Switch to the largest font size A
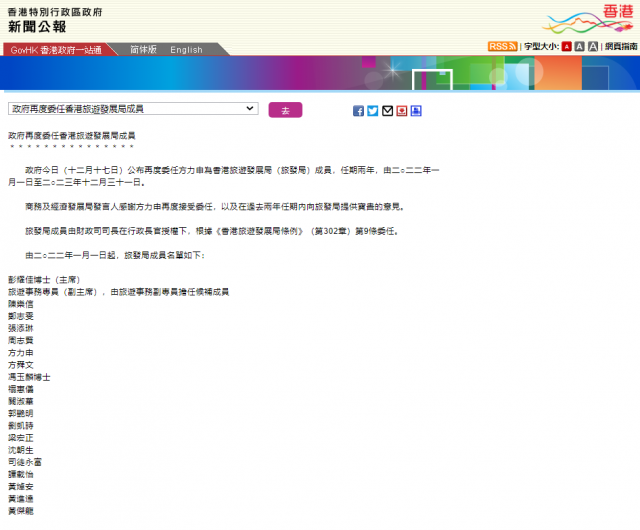Screen dimensions: 640x530 (593, 47)
